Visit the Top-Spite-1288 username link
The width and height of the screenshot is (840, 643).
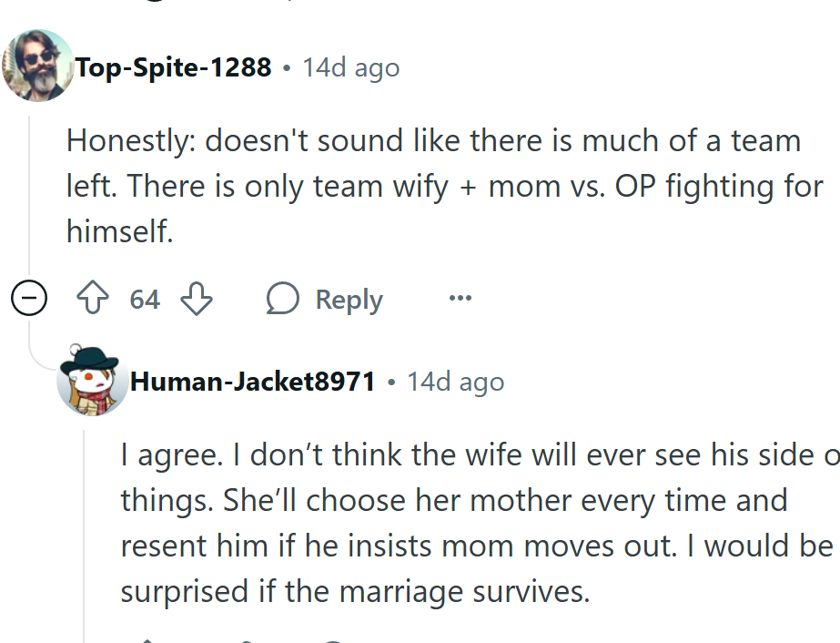point(174,67)
